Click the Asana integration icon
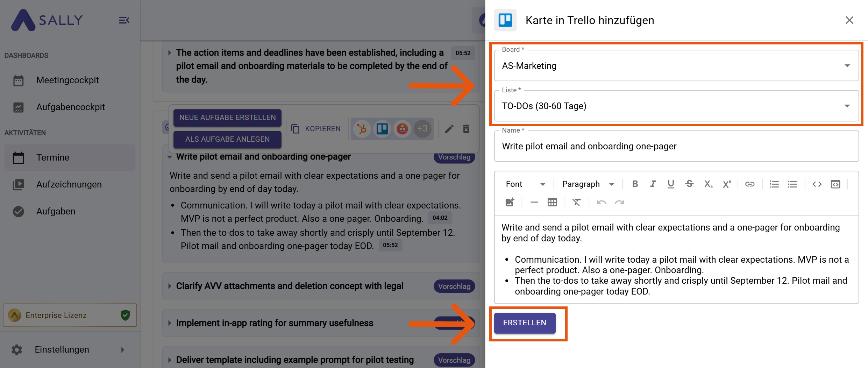Image resolution: width=868 pixels, height=368 pixels. coord(402,129)
